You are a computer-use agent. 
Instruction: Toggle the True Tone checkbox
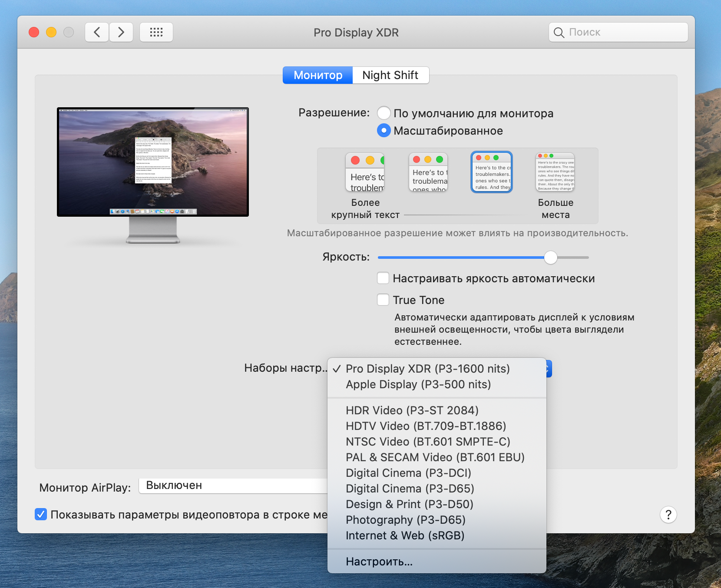[383, 300]
